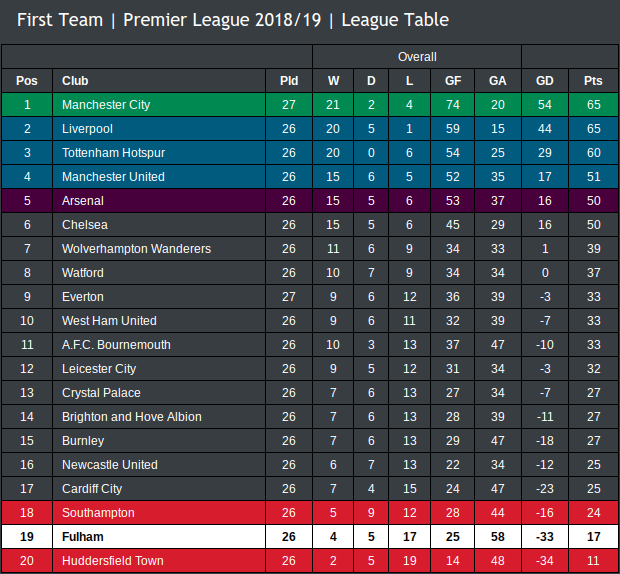The height and width of the screenshot is (574, 620).
Task: Click the Pts column header
Action: [x=593, y=81]
